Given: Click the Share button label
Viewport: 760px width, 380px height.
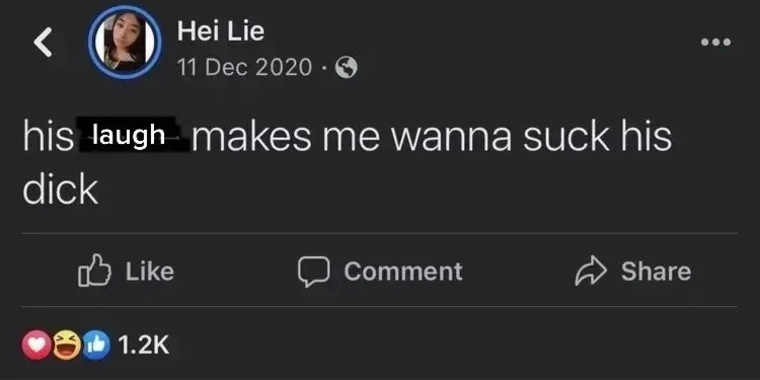Looking at the screenshot, I should coord(656,271).
